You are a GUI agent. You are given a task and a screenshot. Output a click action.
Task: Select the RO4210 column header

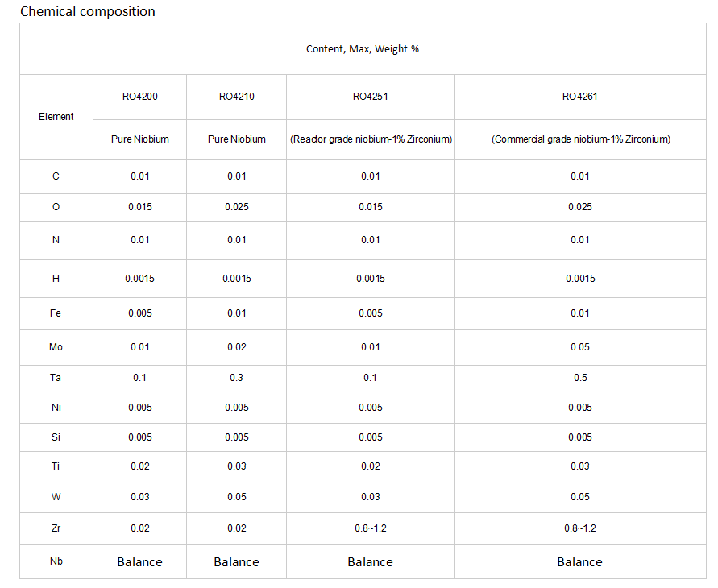tap(237, 97)
